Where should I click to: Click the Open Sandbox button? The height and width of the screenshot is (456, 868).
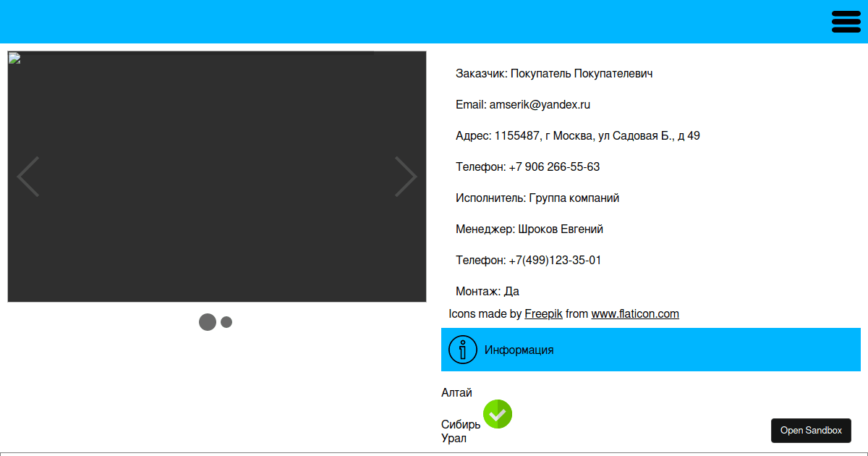point(811,430)
